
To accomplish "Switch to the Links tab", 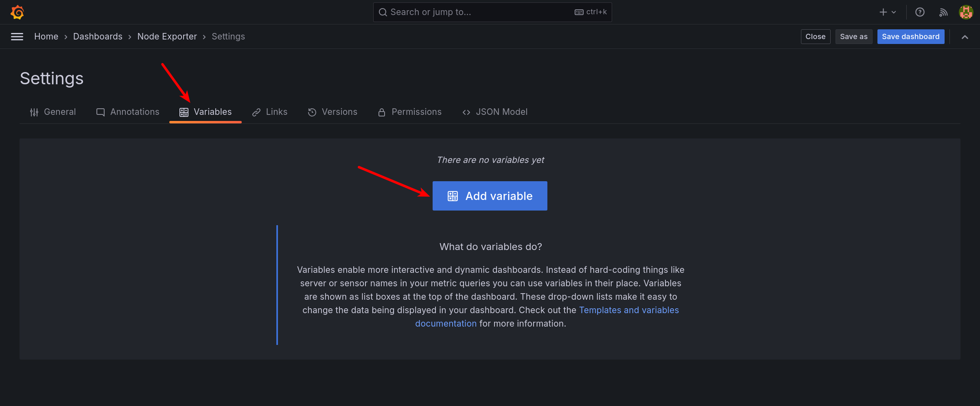I will pyautogui.click(x=269, y=112).
